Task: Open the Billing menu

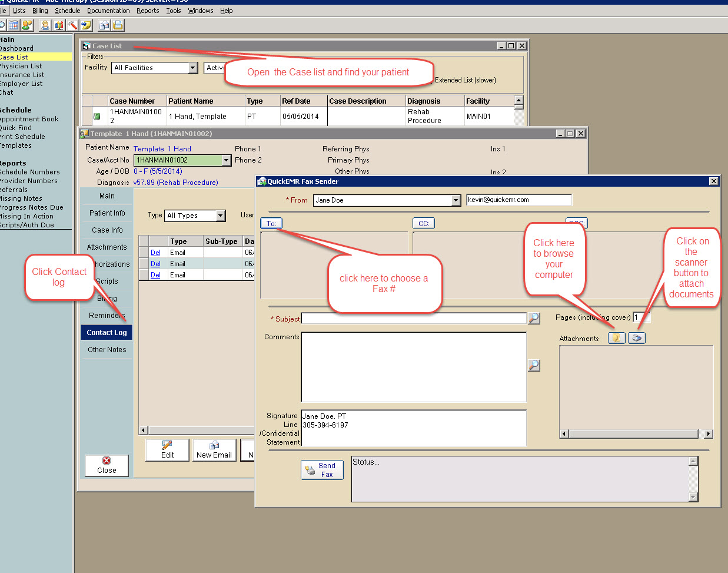Action: pos(40,11)
